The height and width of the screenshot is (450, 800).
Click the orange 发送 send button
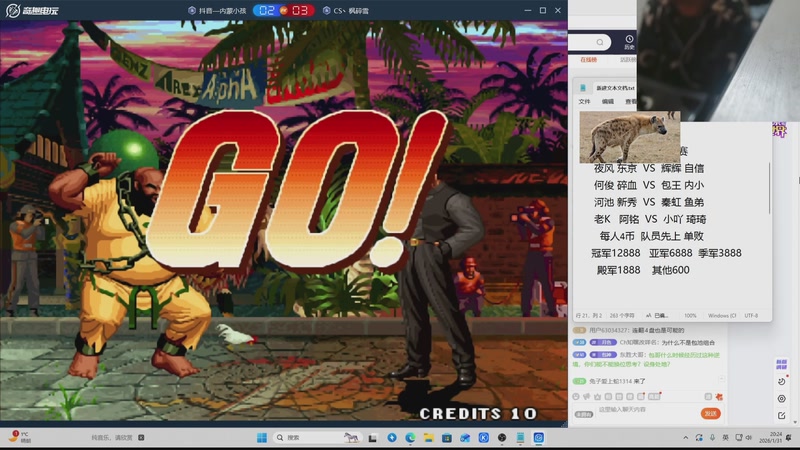point(711,414)
